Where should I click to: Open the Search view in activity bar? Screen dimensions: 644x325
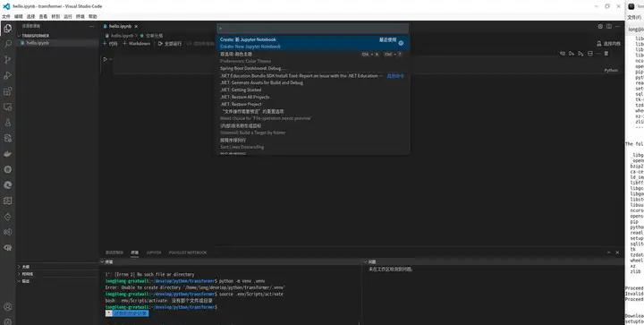point(8,44)
